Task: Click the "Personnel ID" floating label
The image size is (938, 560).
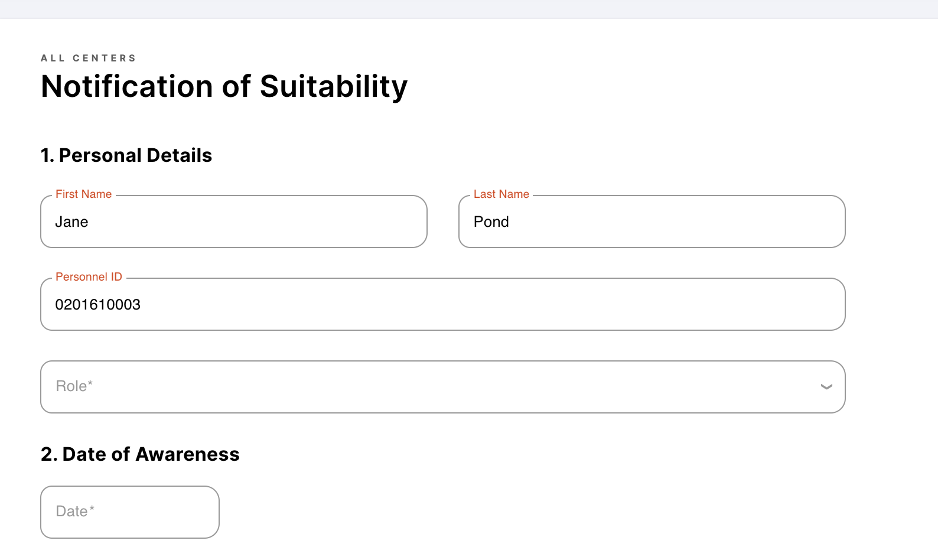Action: coord(89,277)
